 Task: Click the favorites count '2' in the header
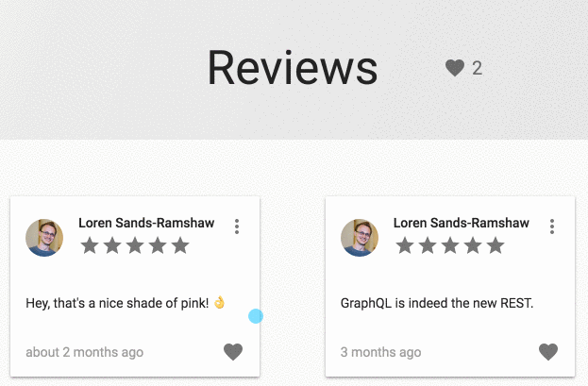477,68
